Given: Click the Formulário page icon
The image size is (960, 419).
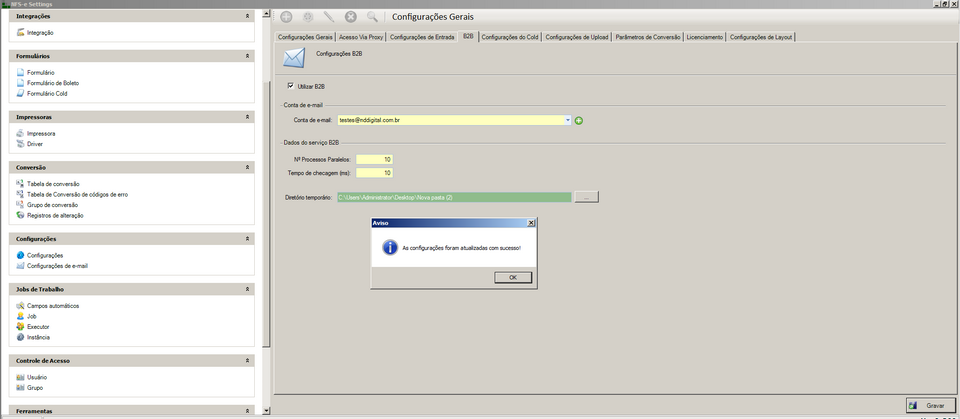Looking at the screenshot, I should coord(20,72).
